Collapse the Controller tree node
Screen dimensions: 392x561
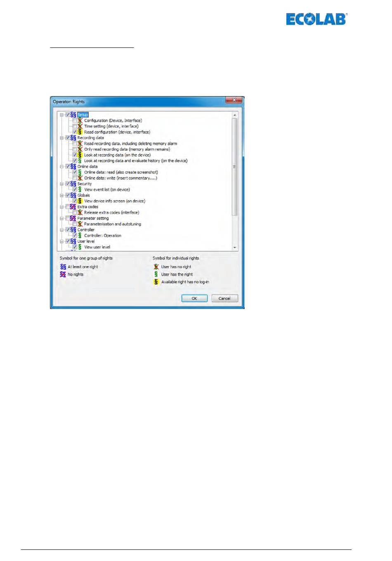coord(62,231)
